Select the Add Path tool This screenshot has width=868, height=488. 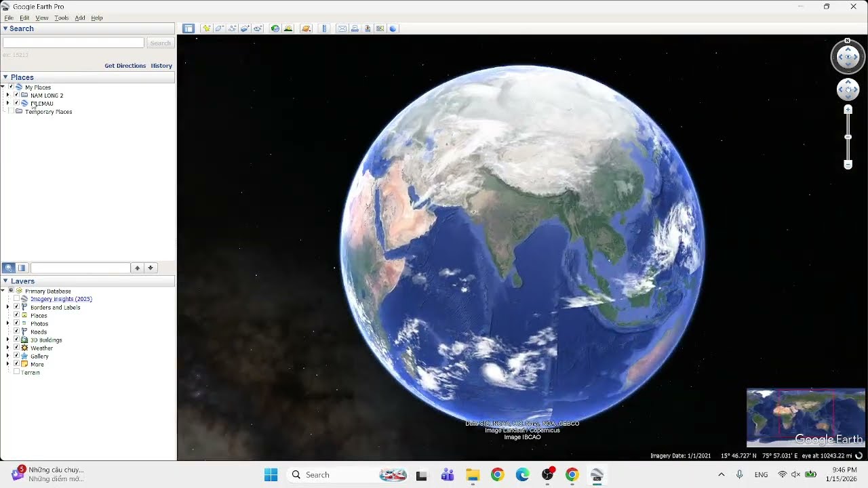pyautogui.click(x=233, y=28)
